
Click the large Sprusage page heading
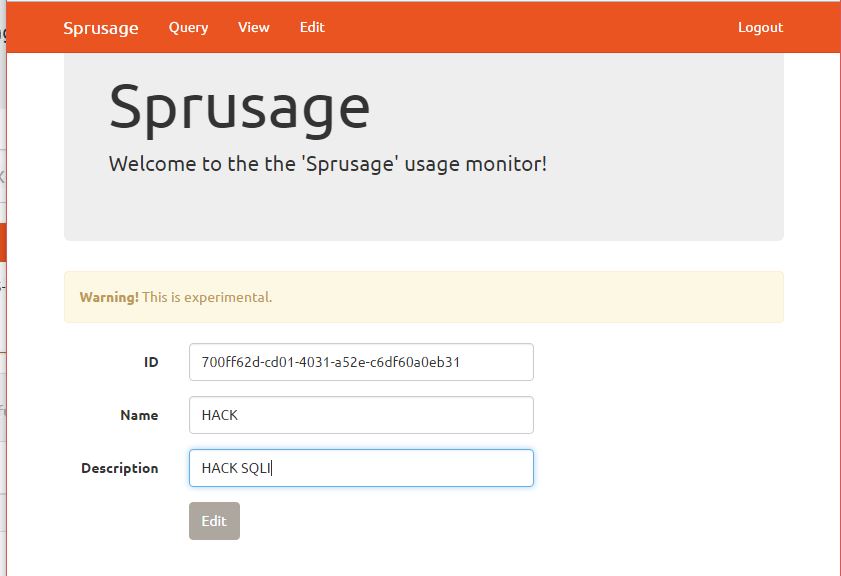pos(239,106)
